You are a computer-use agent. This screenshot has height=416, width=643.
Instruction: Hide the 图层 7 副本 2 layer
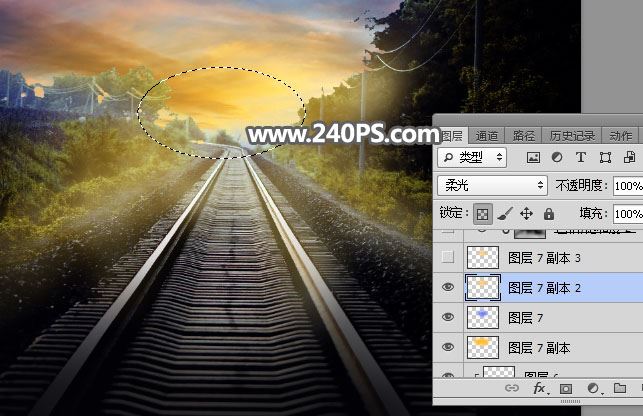point(449,288)
